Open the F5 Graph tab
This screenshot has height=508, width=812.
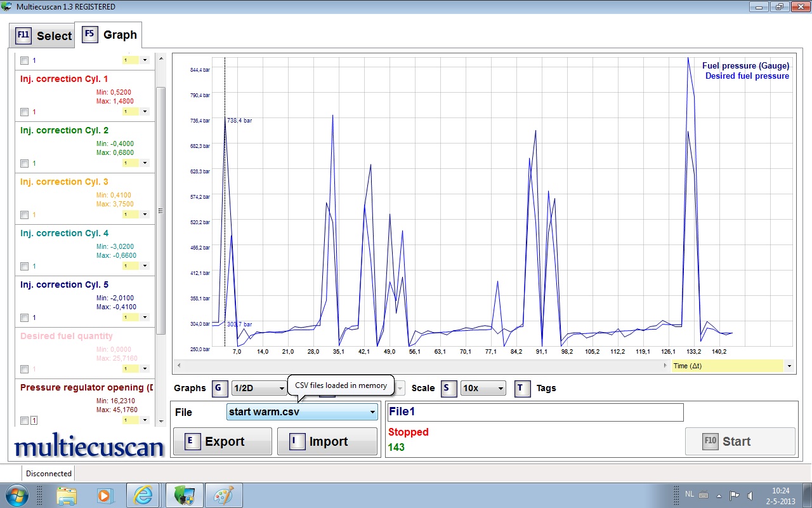click(109, 35)
